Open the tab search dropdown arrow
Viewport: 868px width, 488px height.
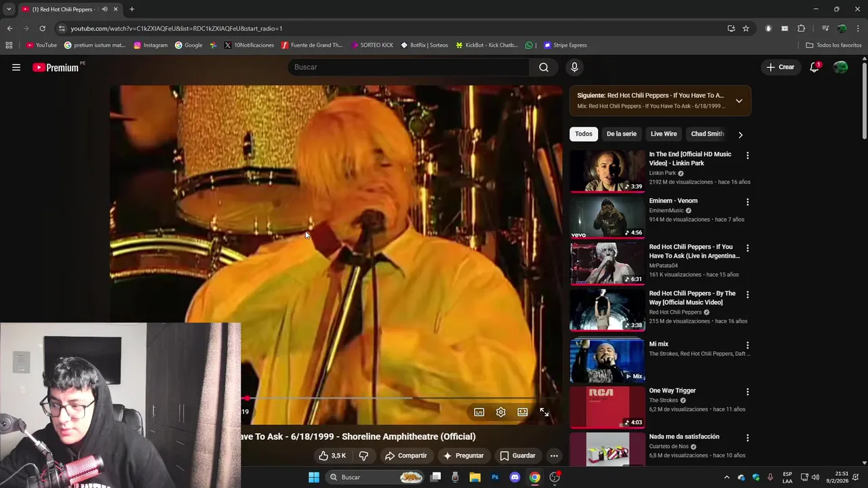point(9,9)
